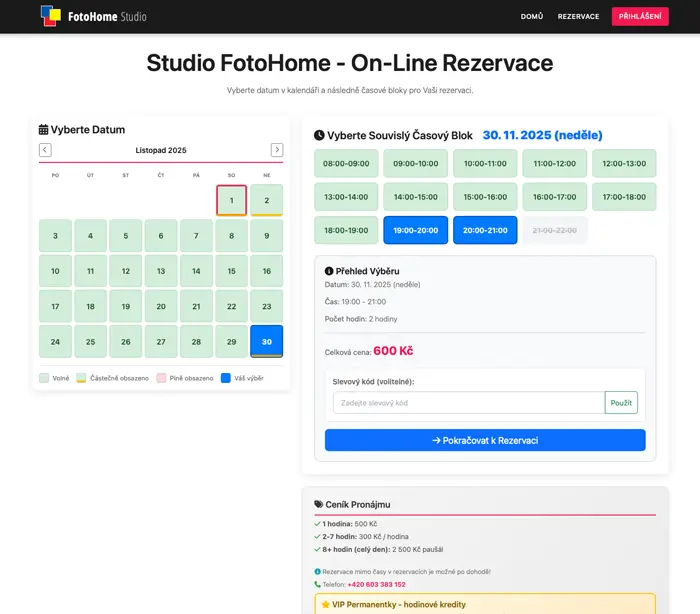
Task: Go to previous month in calendar
Action: [45, 150]
